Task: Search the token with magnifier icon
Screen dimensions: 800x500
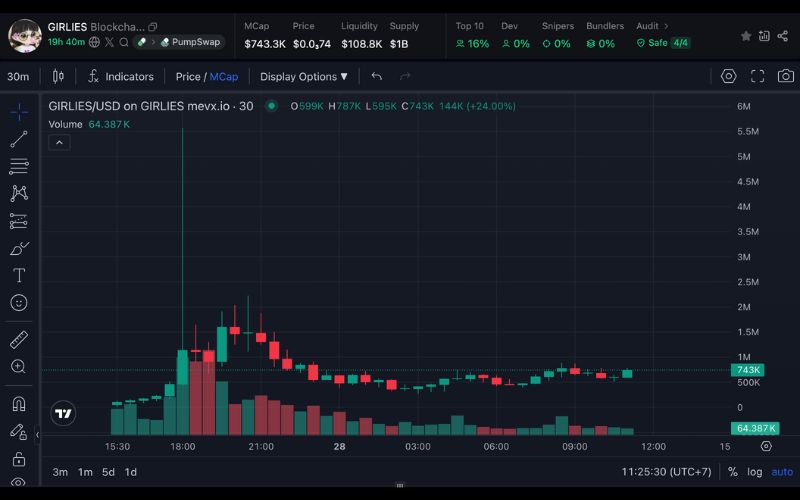Action: click(x=123, y=42)
